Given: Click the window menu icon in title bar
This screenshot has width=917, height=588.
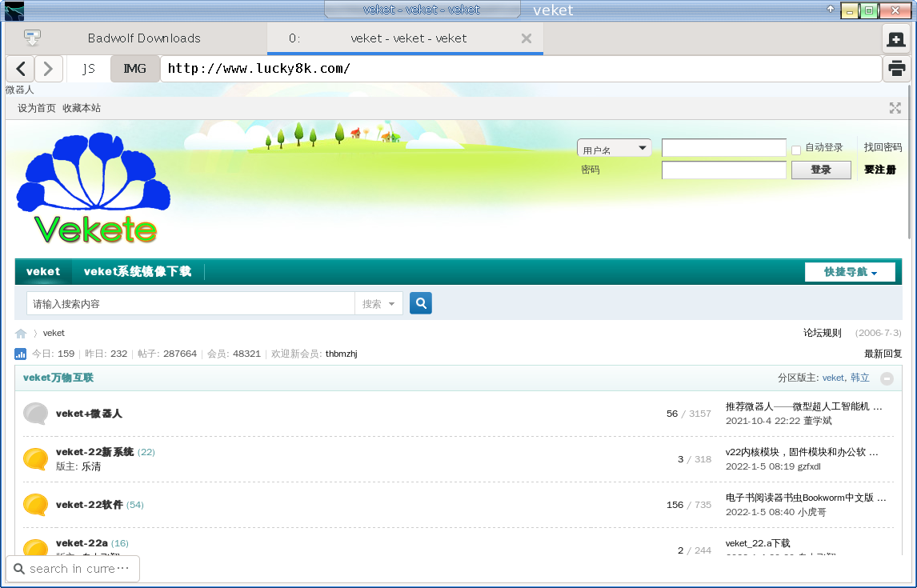Looking at the screenshot, I should click(14, 10).
